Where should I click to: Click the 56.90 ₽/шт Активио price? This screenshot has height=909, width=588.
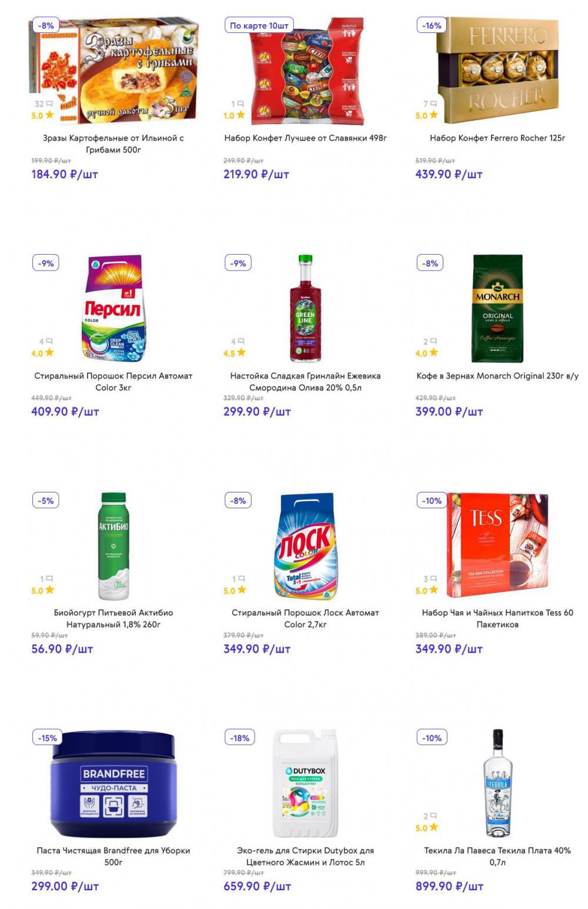(x=62, y=649)
